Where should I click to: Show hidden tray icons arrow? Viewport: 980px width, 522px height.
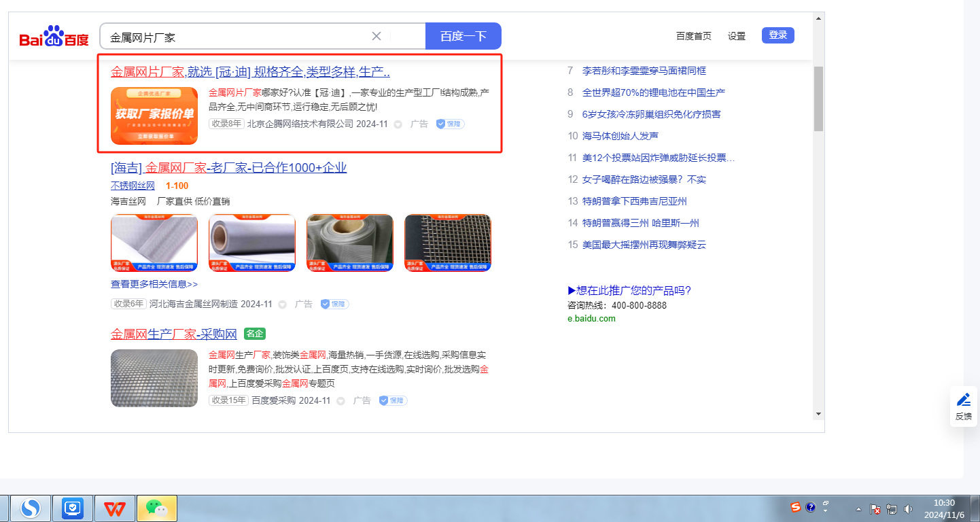858,509
